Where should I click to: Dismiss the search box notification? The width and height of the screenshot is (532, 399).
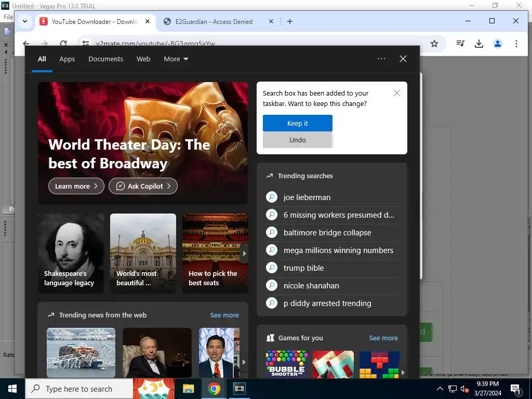396,93
